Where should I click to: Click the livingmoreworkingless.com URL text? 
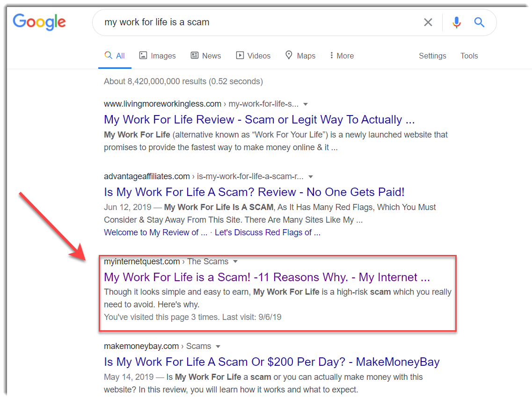pyautogui.click(x=162, y=104)
